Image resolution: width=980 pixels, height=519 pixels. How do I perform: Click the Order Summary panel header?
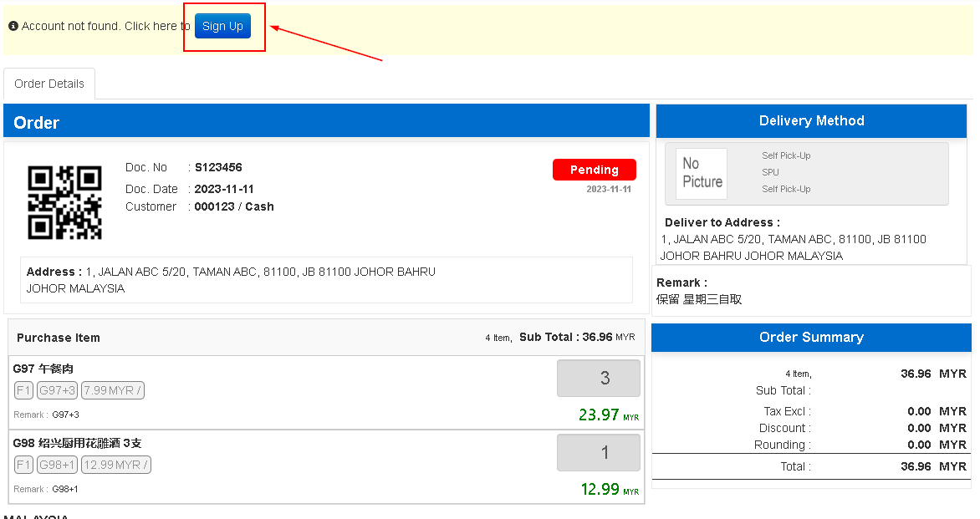point(811,338)
